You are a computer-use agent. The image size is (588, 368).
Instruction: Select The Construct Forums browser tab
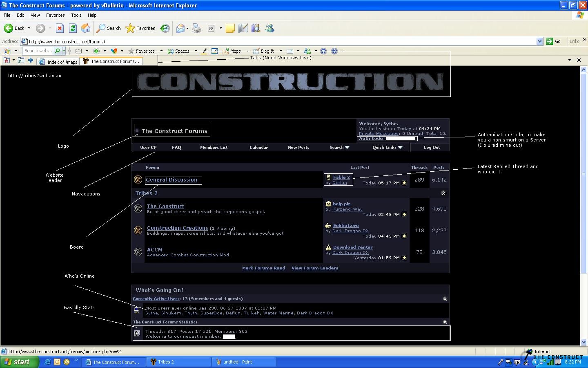tap(111, 61)
